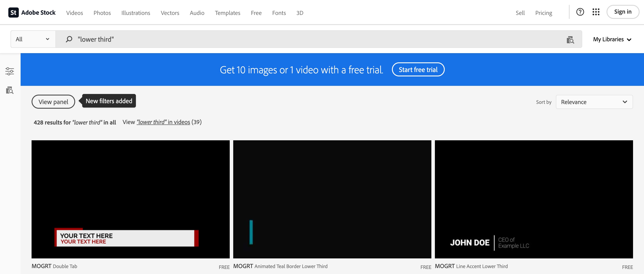Image resolution: width=644 pixels, height=274 pixels.
Task: Click the magnifying glass search icon
Action: coord(69,39)
